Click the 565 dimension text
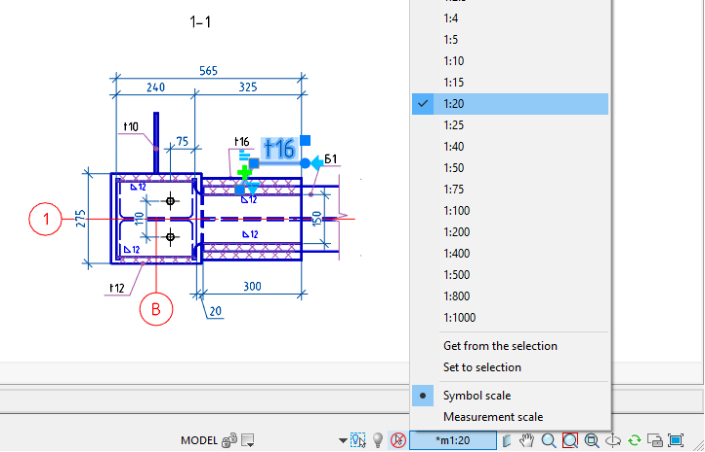 click(208, 71)
